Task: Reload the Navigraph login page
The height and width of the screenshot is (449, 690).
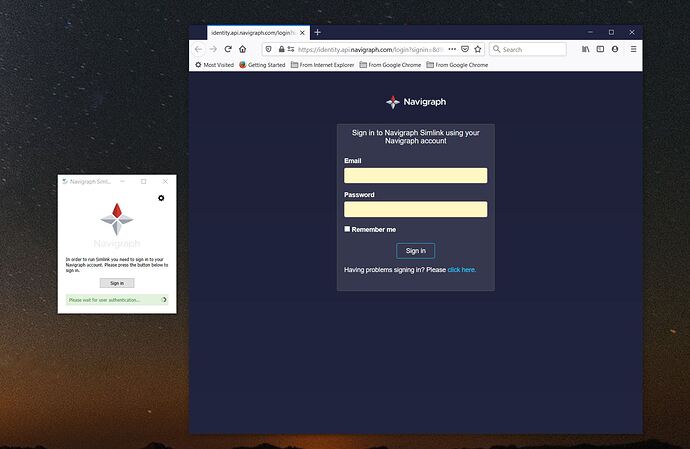Action: (x=228, y=49)
